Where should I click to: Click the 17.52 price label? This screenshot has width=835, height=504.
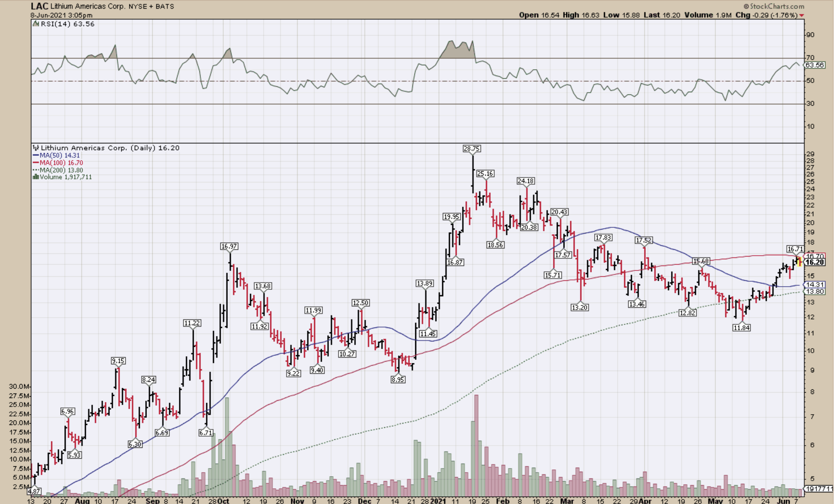[x=644, y=240]
